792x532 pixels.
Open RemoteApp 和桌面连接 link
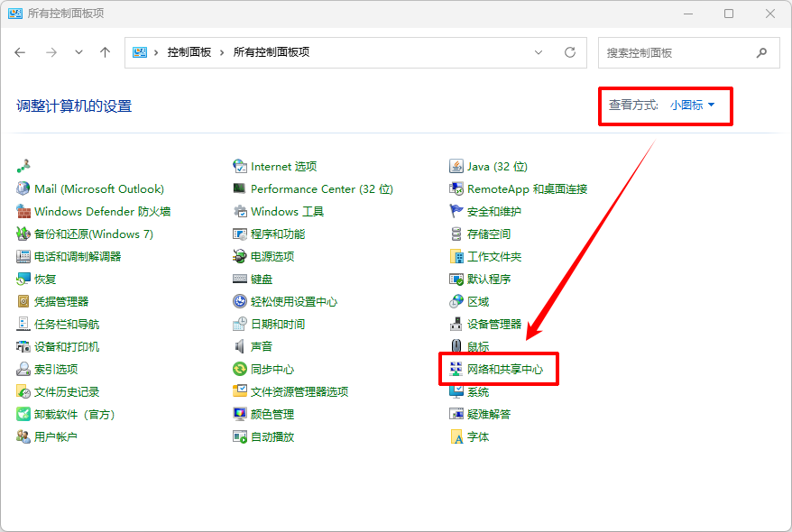point(528,188)
